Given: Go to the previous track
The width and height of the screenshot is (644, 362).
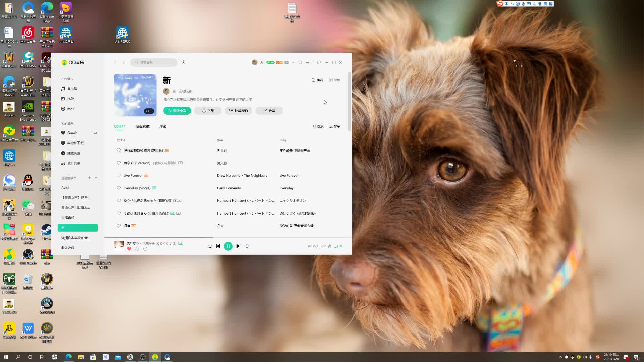Looking at the screenshot, I should coord(218,246).
